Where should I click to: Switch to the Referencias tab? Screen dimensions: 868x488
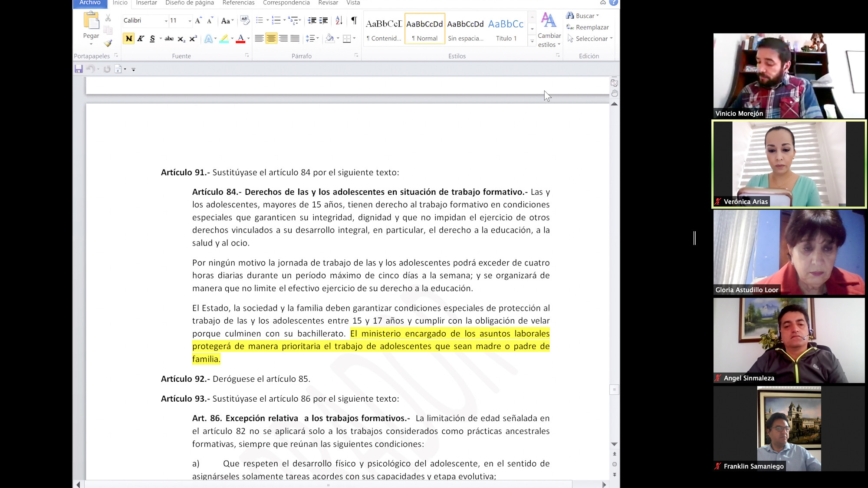click(x=238, y=3)
